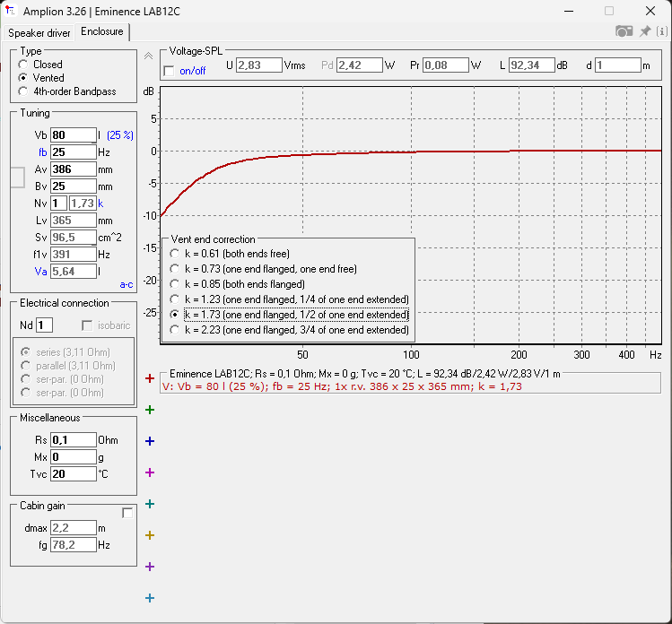Switch to the Enclosure tab
This screenshot has height=624, width=672.
pyautogui.click(x=102, y=31)
